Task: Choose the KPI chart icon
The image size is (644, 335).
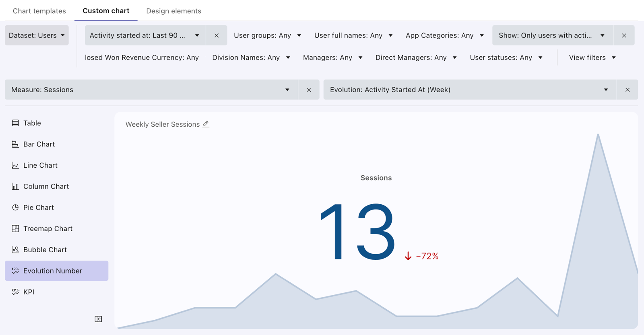Action: click(x=15, y=292)
